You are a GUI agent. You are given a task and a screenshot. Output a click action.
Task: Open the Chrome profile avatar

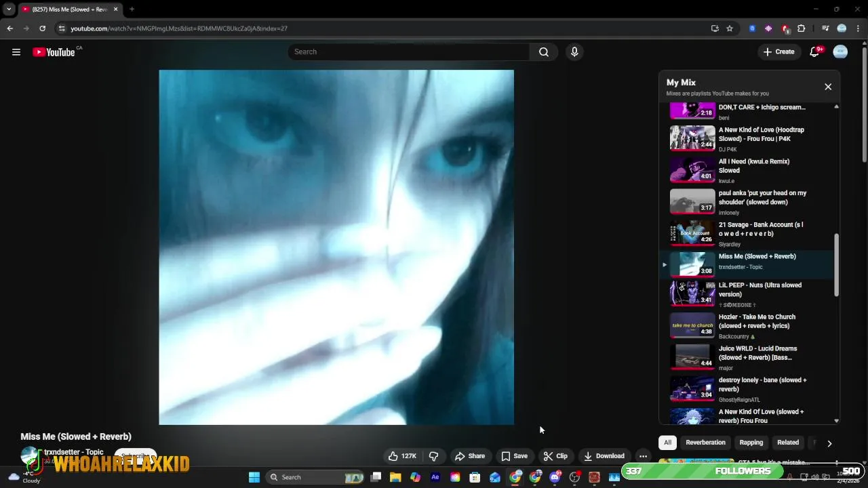coord(842,28)
